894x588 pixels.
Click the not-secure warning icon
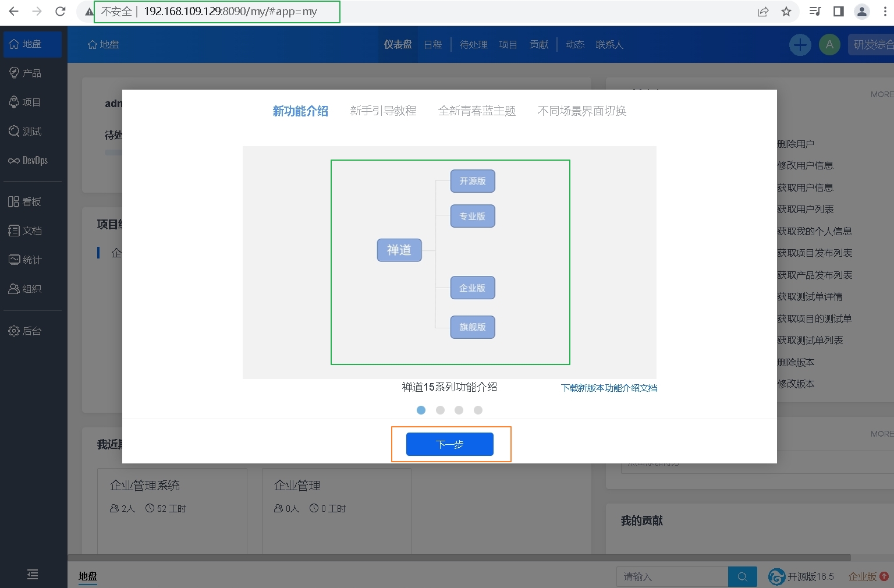tap(89, 12)
